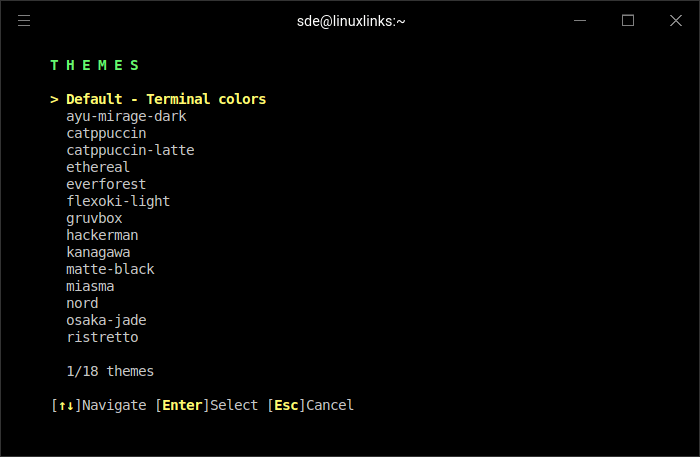Select the ristretto theme
The width and height of the screenshot is (700, 457).
[x=102, y=337]
